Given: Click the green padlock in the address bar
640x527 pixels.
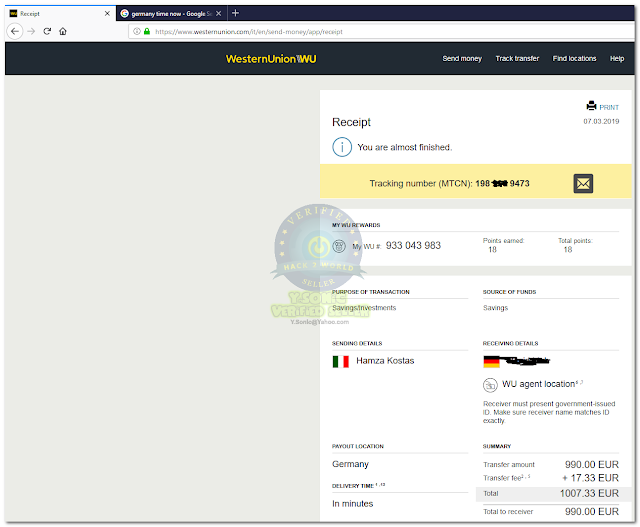Looking at the screenshot, I should point(147,31).
